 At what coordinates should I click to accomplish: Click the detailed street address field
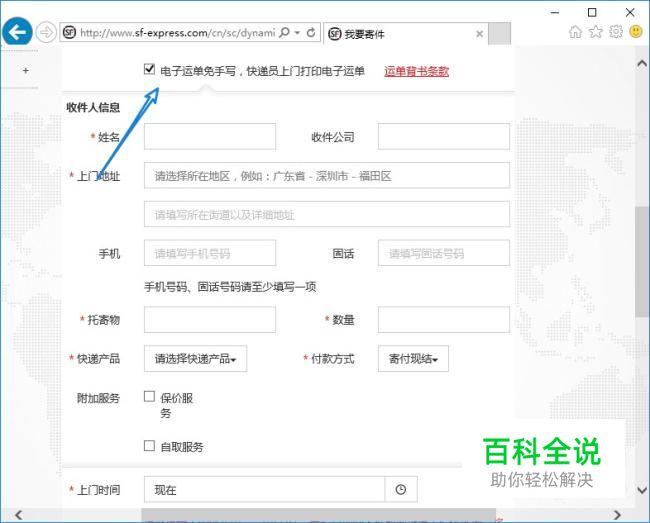point(327,214)
